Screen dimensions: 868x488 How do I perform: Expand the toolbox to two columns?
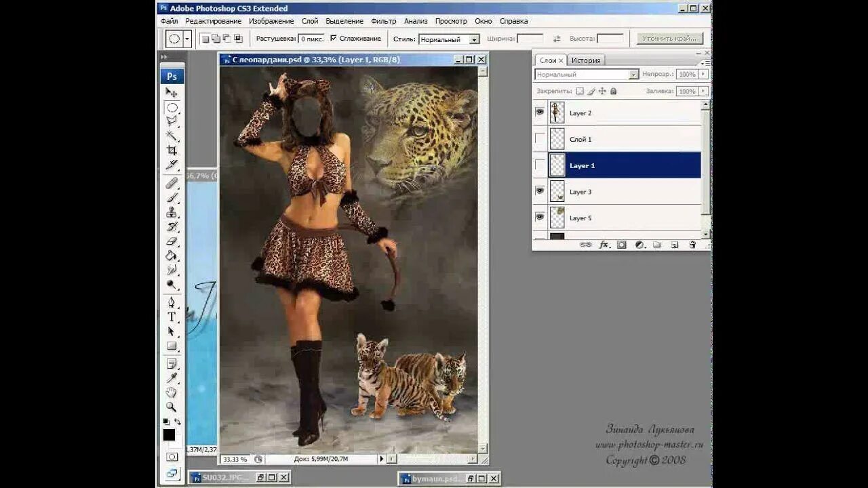click(x=165, y=58)
